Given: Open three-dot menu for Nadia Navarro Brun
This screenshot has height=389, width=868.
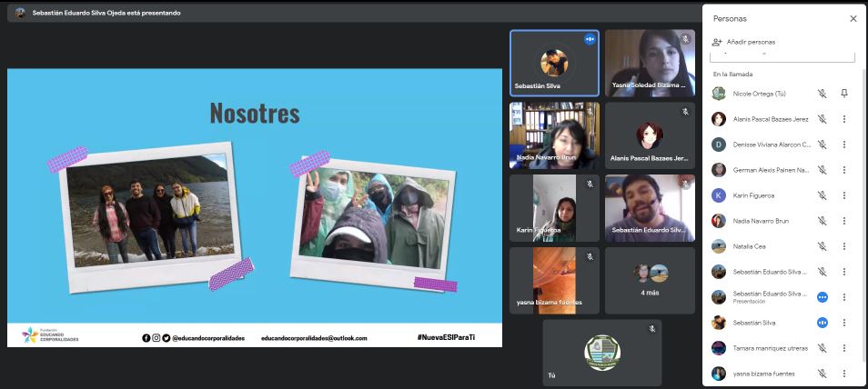Looking at the screenshot, I should tap(843, 221).
